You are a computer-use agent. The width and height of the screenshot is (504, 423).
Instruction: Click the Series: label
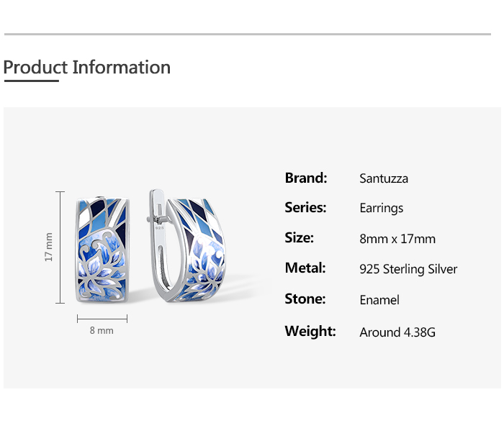(x=305, y=208)
